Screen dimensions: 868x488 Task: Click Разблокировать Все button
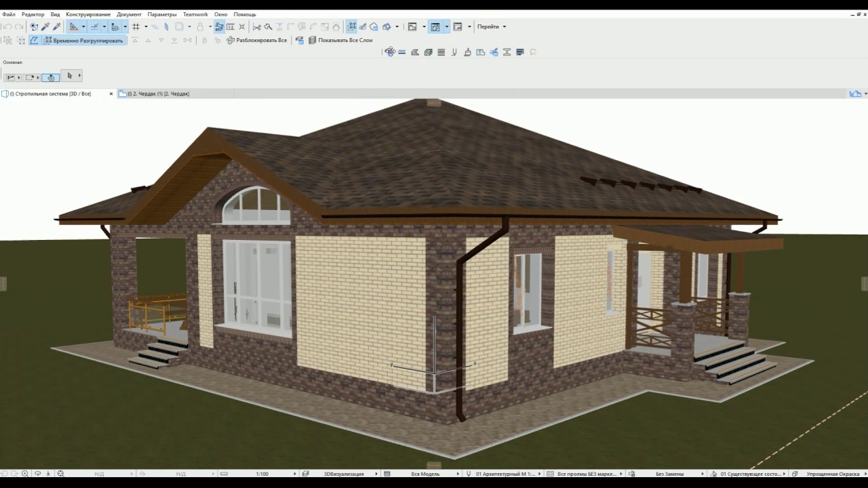tap(257, 41)
